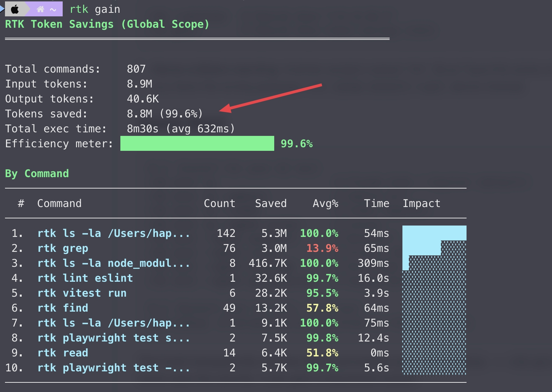Click the 416.7K saved value
This screenshot has height=392, width=552.
coord(267,263)
